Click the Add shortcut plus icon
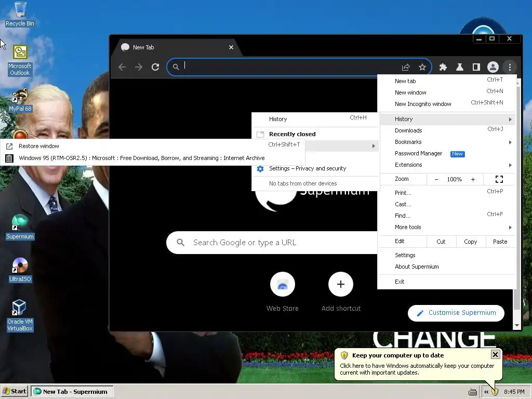Screen dimensions: 532x399 pyautogui.click(x=341, y=284)
